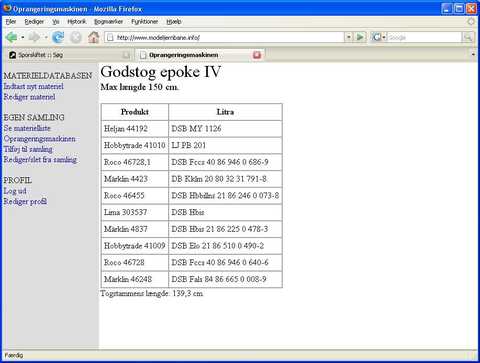Open the Funktioner menu
Image resolution: width=480 pixels, height=363 pixels.
[144, 22]
